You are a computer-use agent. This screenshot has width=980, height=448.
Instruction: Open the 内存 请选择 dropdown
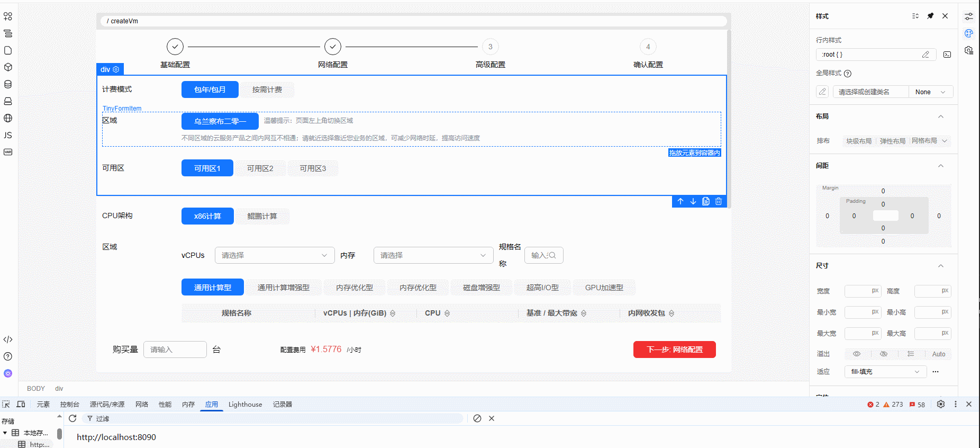point(433,255)
